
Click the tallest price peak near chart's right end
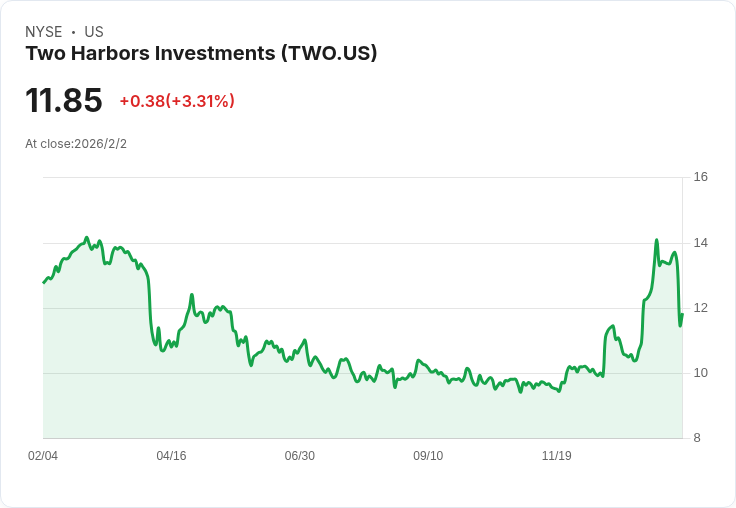656,240
